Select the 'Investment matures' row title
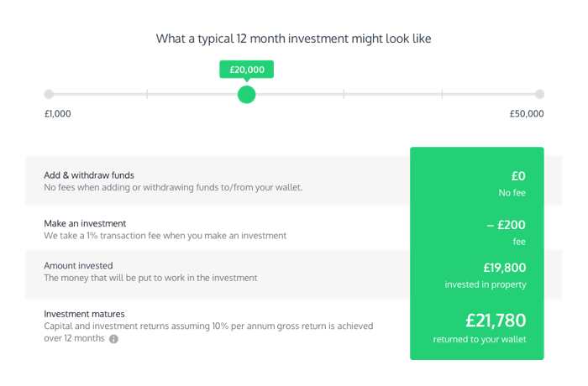The image size is (588, 386). click(87, 313)
